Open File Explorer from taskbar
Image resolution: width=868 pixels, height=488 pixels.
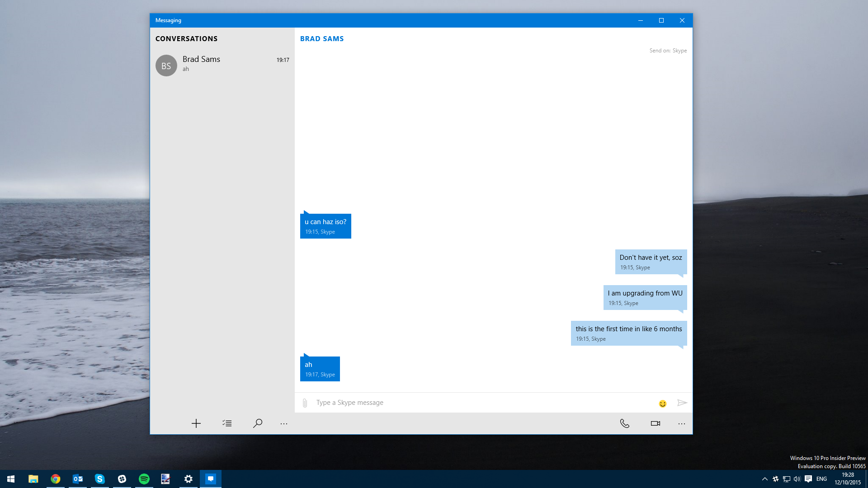(x=33, y=479)
